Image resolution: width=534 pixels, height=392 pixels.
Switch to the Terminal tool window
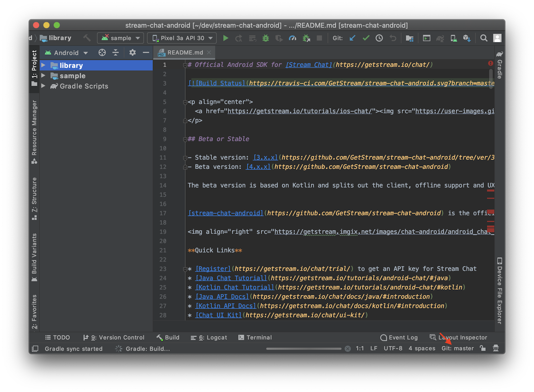[255, 337]
